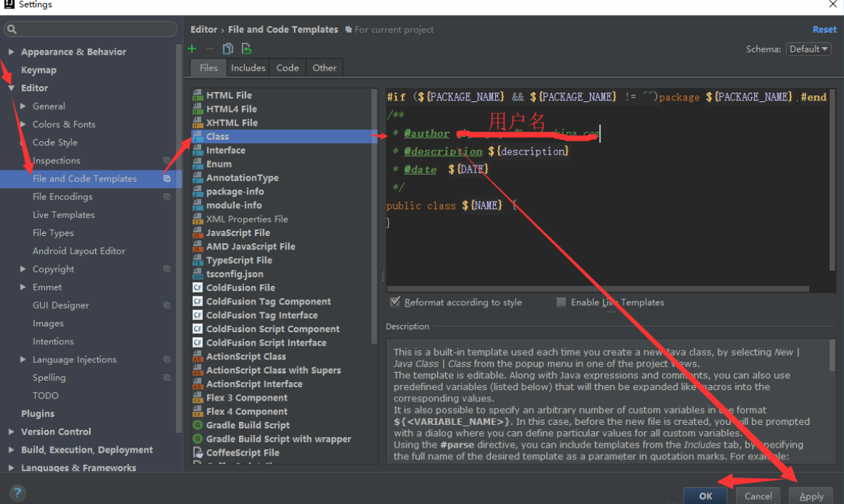Click the HTML File template icon
844x504 pixels.
[x=198, y=95]
